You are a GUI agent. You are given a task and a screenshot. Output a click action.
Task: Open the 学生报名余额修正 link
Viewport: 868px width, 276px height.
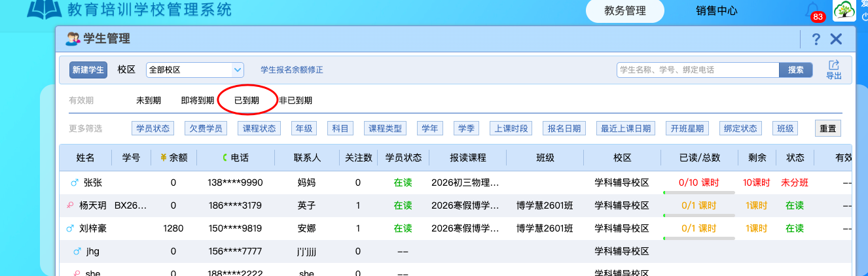click(x=292, y=70)
